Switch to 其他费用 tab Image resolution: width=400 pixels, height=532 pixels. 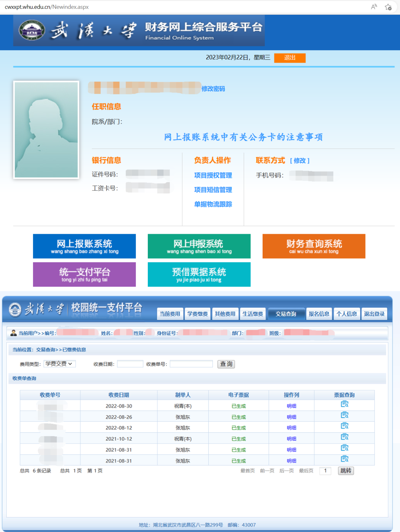coord(225,314)
